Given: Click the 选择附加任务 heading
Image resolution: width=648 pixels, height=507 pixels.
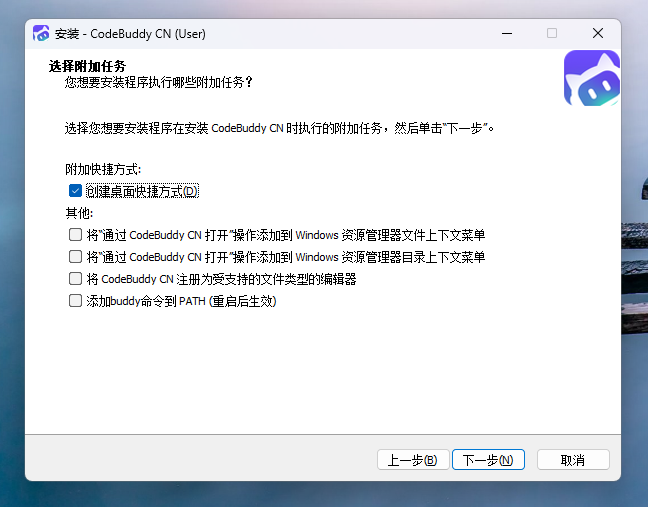Looking at the screenshot, I should click(x=87, y=66).
